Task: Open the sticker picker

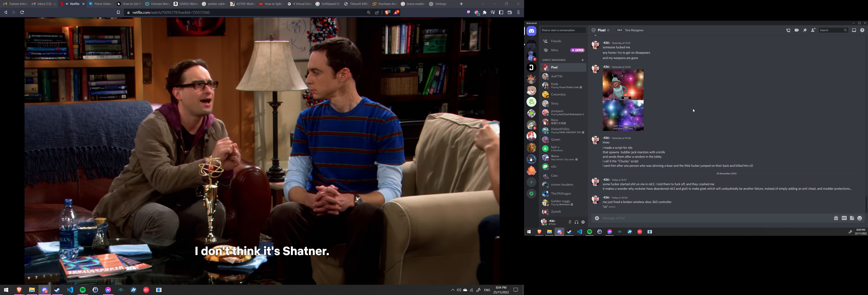Action: click(x=852, y=218)
